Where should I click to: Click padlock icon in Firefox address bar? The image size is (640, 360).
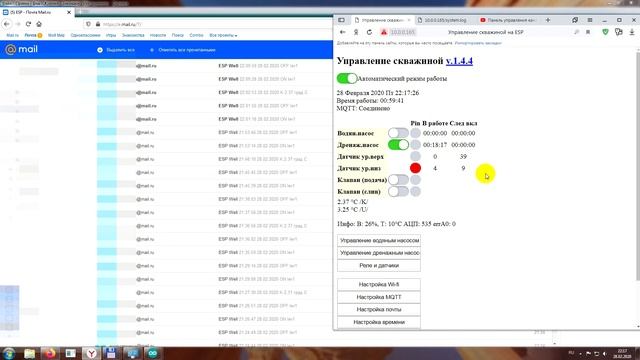[98, 24]
